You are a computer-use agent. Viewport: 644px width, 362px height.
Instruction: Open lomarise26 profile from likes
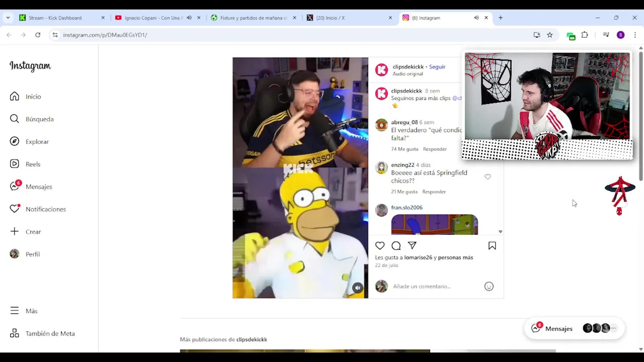418,257
